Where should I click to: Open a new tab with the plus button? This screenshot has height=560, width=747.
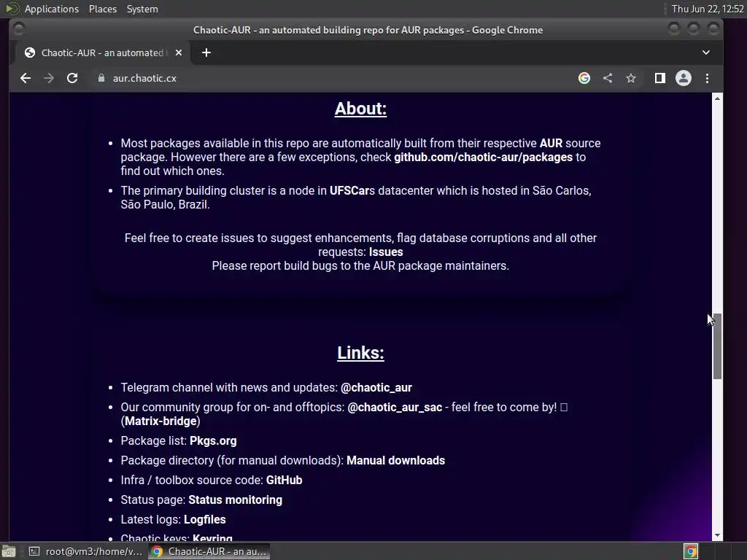(206, 52)
